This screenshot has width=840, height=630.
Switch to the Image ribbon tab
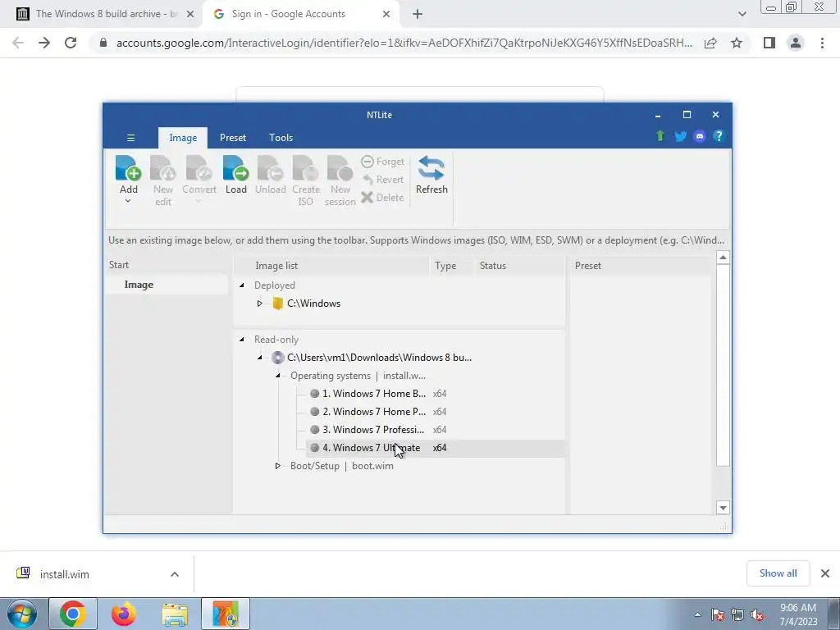coord(183,138)
